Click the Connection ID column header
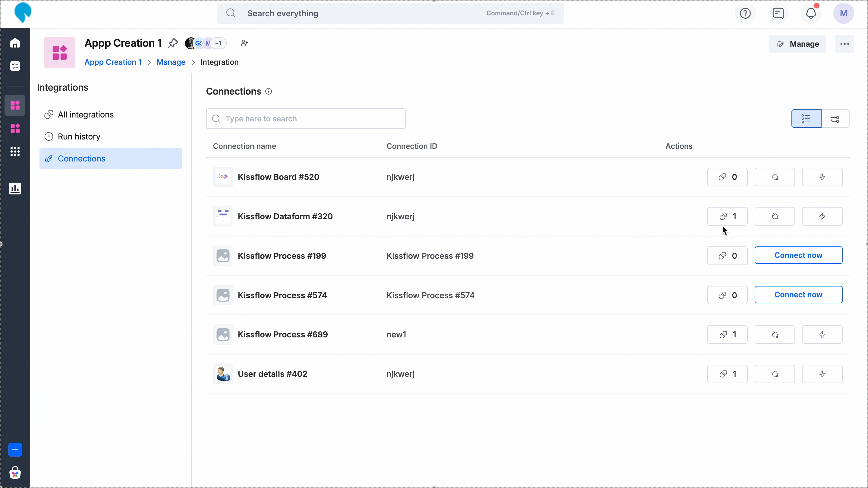Image resolution: width=868 pixels, height=488 pixels. click(412, 146)
